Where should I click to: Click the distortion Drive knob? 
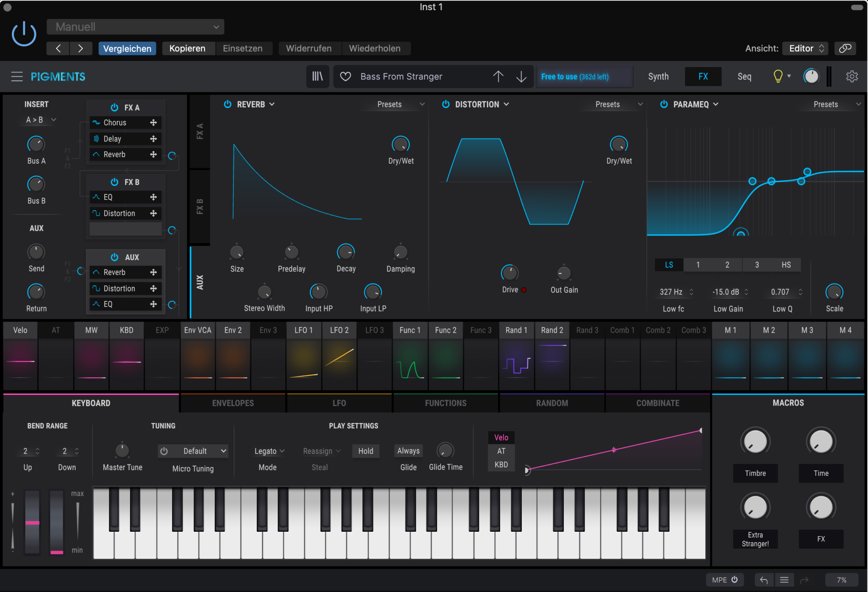click(510, 273)
